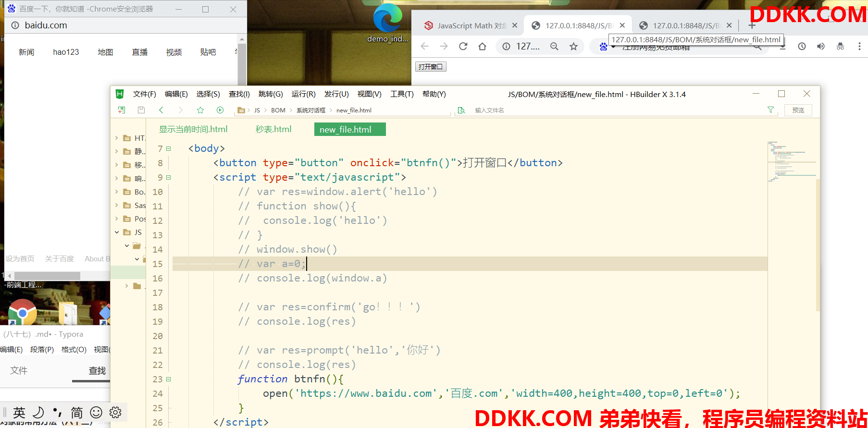
Task: Click the Baidu window horizontal scrollbar
Action: (48, 276)
